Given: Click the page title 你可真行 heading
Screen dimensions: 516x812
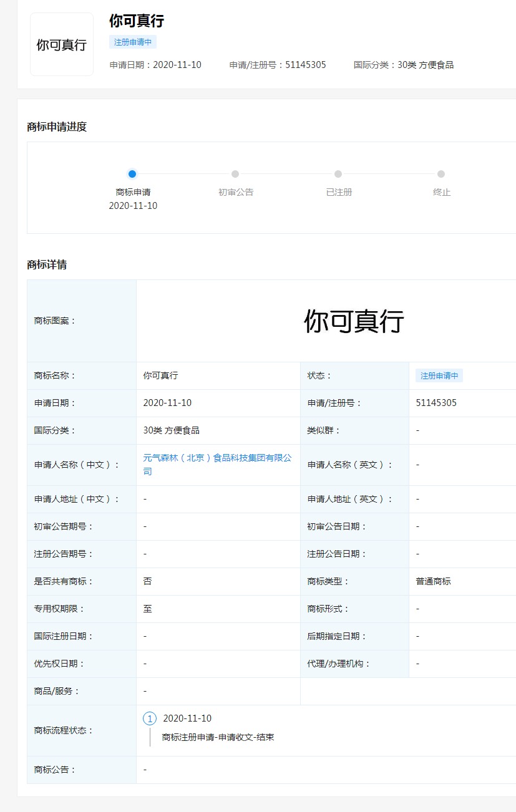Looking at the screenshot, I should [x=137, y=21].
